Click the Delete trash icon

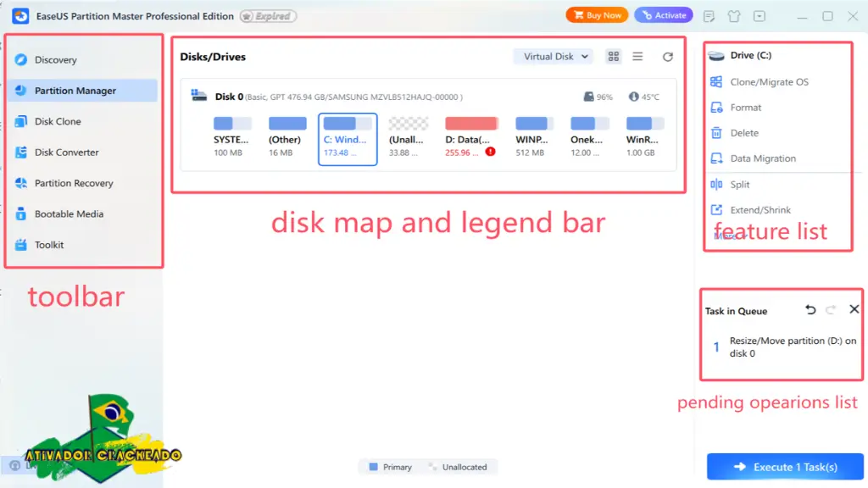coord(716,133)
